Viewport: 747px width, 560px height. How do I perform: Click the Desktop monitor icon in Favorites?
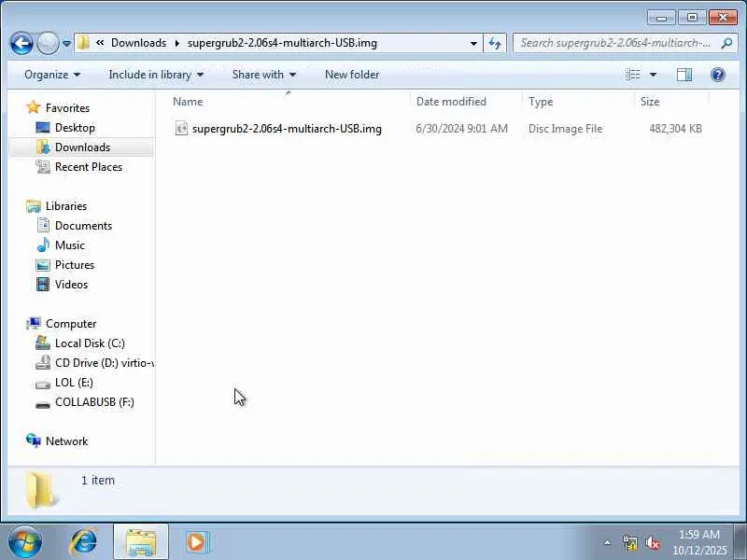coord(43,127)
